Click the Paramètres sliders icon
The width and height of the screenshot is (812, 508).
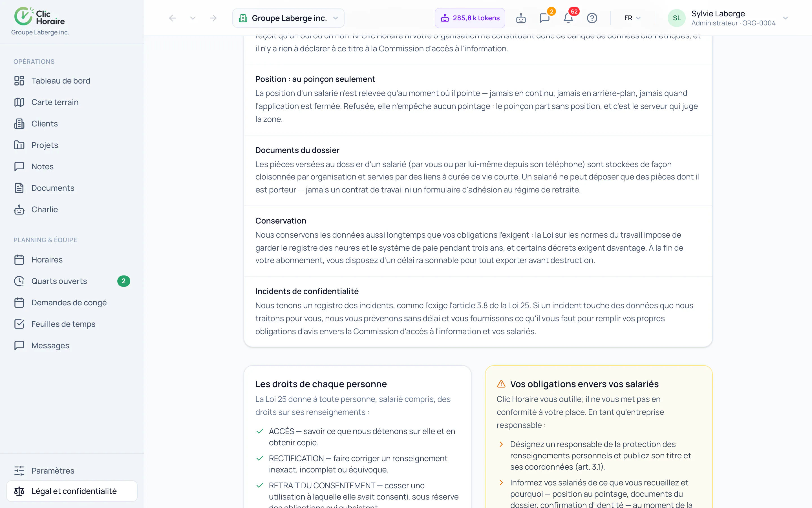[x=19, y=471]
